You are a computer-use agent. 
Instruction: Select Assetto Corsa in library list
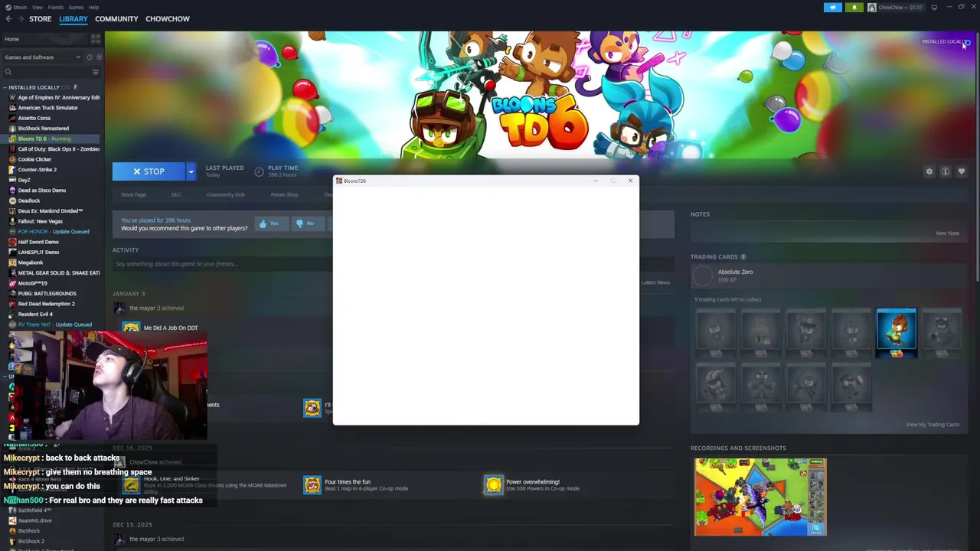tap(34, 118)
